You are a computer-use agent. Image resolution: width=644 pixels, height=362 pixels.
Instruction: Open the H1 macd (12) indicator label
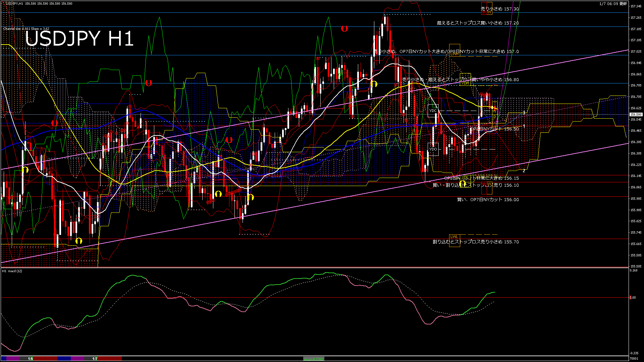[x=12, y=270]
